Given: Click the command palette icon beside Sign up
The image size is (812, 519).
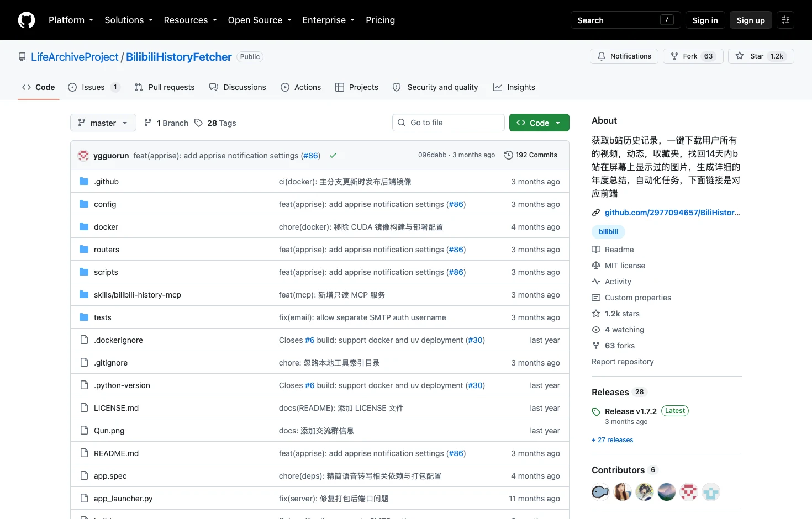Looking at the screenshot, I should coord(785,20).
